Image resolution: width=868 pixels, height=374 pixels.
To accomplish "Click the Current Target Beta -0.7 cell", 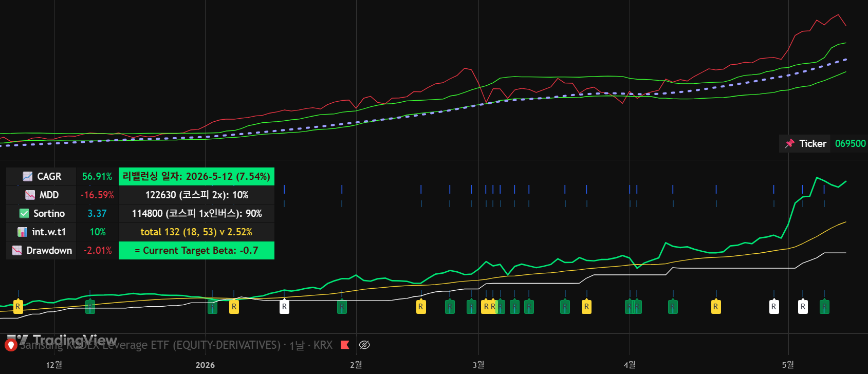I will pos(196,251).
